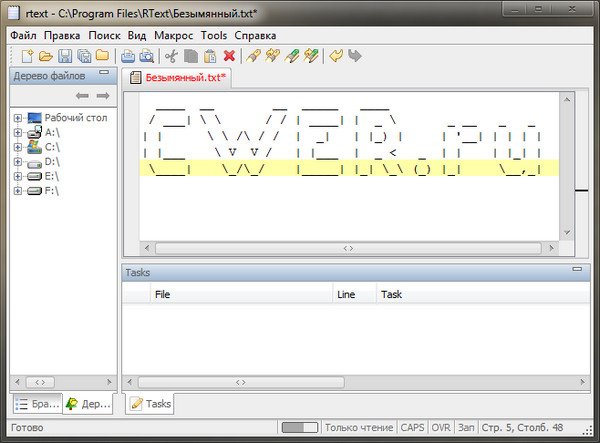This screenshot has height=443, width=600.
Task: Click the Close file folder icon
Action: 102,55
